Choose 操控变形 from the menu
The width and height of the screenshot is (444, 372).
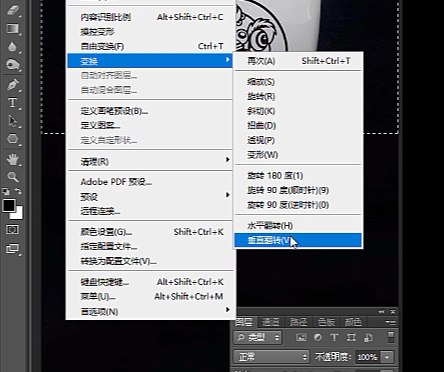pos(151,32)
